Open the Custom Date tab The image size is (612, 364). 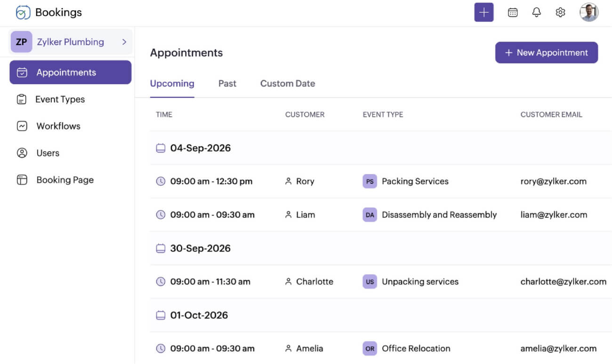(287, 83)
